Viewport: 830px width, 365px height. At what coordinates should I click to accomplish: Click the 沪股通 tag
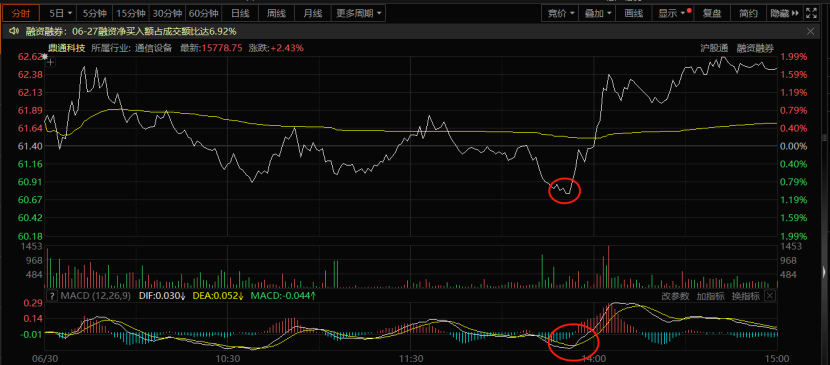[x=714, y=48]
